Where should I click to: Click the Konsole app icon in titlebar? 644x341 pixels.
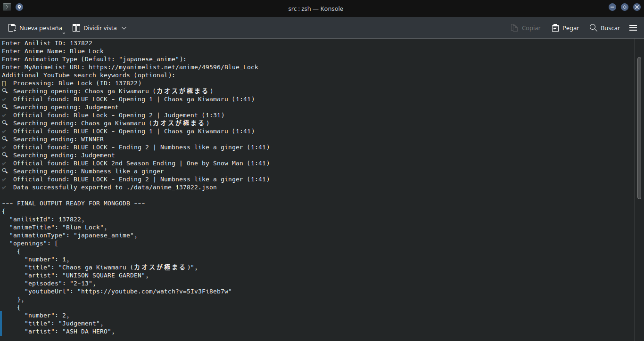(x=7, y=7)
